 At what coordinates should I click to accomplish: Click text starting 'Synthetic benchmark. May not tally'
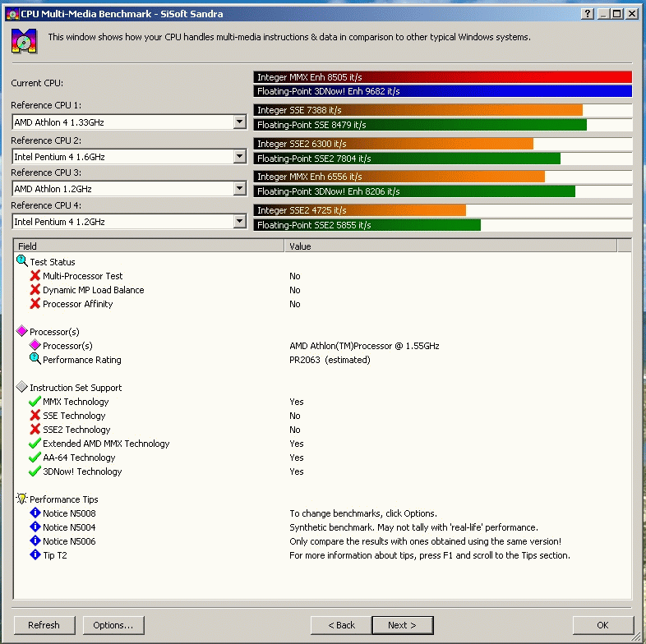(413, 527)
